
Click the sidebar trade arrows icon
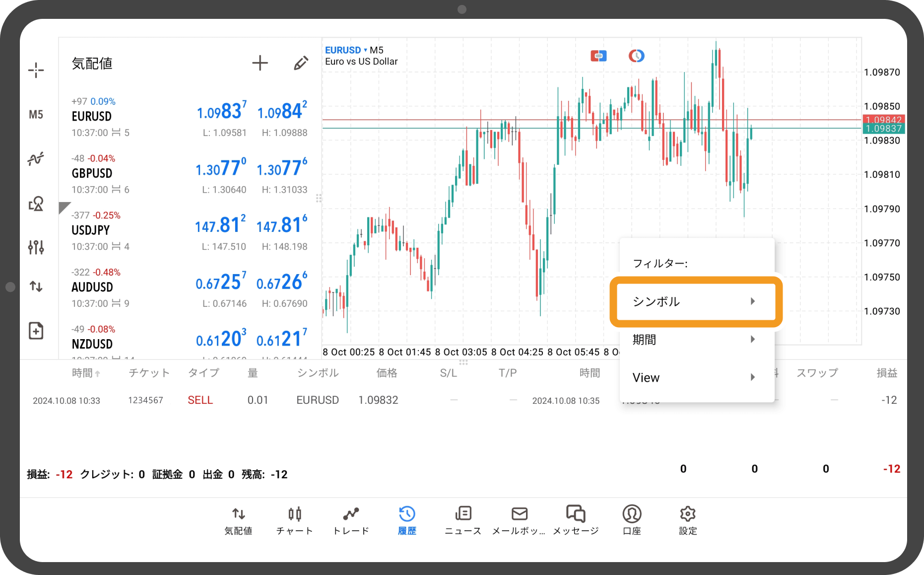(36, 287)
